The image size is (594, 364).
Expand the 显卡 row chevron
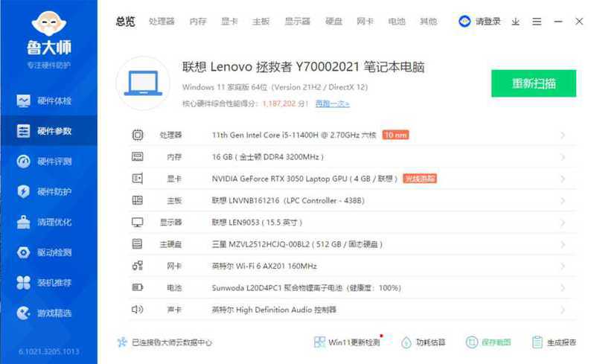click(563, 179)
